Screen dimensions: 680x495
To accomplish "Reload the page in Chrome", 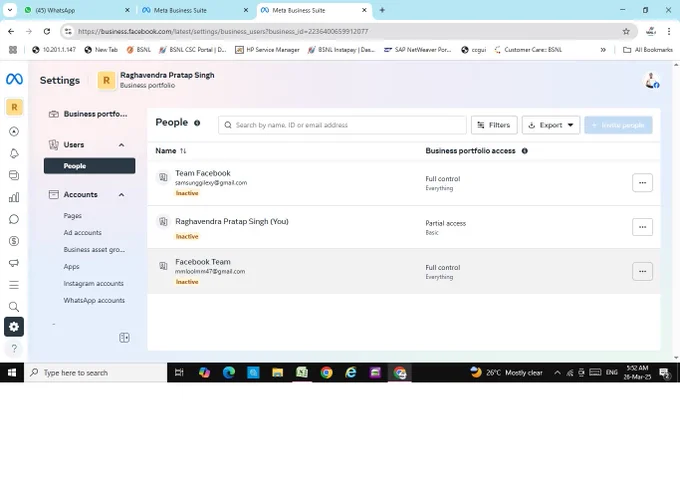I will tap(47, 31).
